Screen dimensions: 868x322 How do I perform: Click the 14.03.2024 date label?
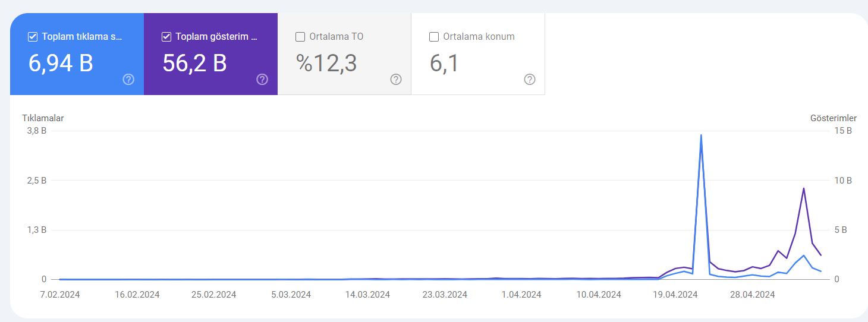[367, 295]
